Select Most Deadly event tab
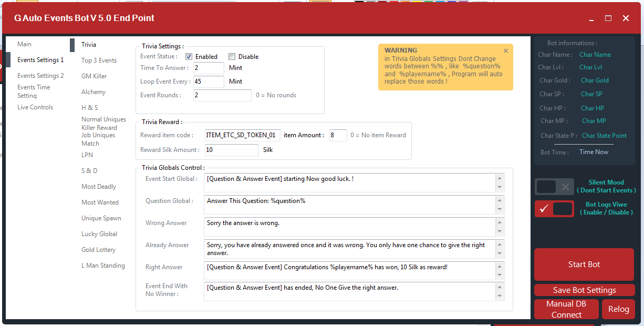This screenshot has width=644, height=326. point(99,187)
